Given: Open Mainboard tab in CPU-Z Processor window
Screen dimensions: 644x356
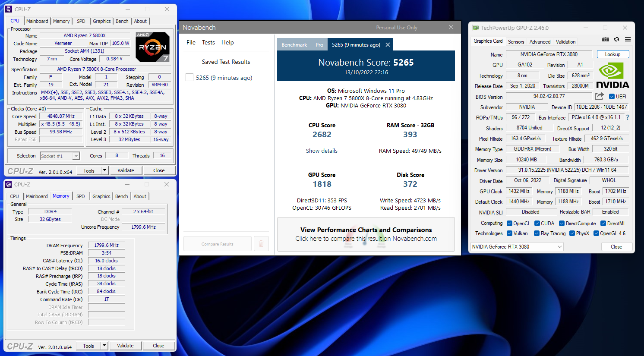Looking at the screenshot, I should click(37, 21).
